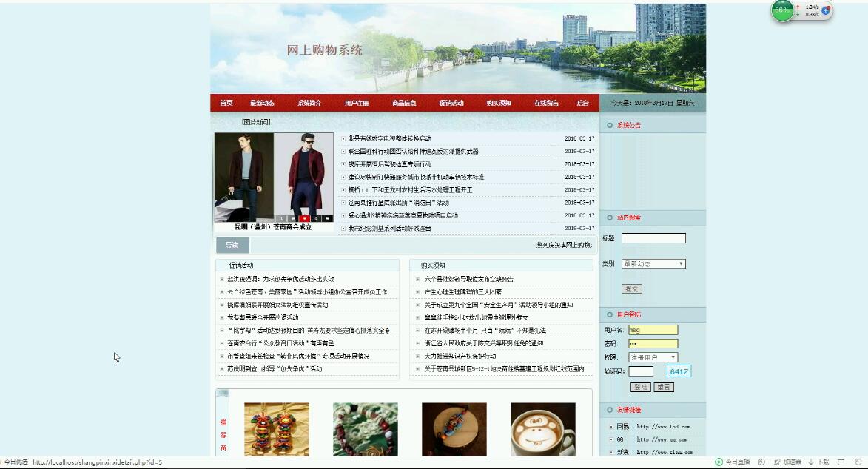The width and height of the screenshot is (868, 469).
Task: Open the 首页 home menu item
Action: point(226,103)
